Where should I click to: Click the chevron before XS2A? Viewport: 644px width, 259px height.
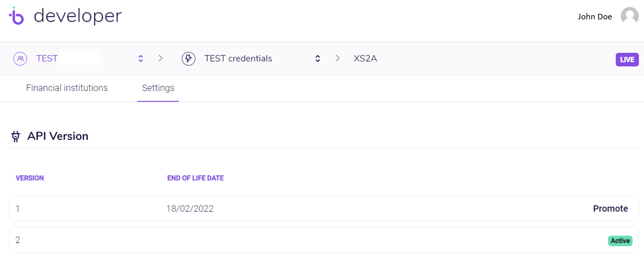coord(338,58)
